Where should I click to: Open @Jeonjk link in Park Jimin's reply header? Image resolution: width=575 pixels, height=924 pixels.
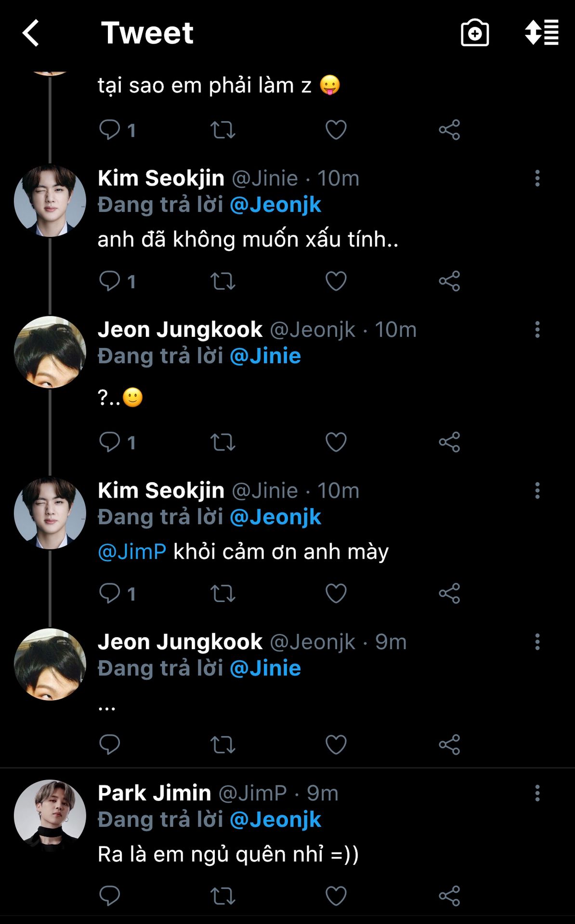[275, 820]
